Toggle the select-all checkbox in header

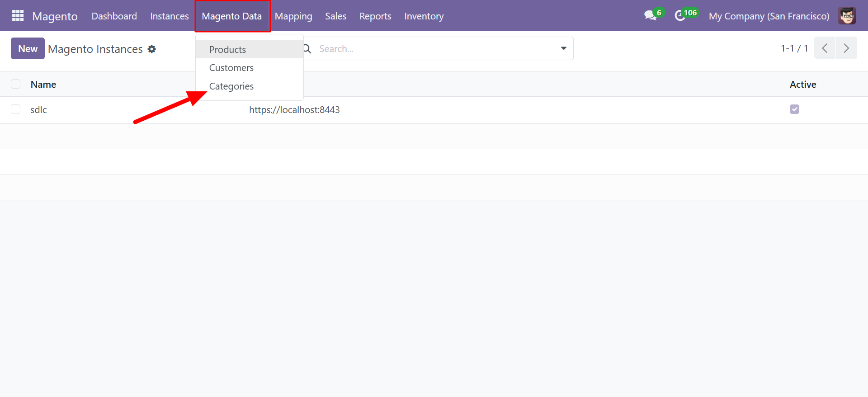[16, 84]
